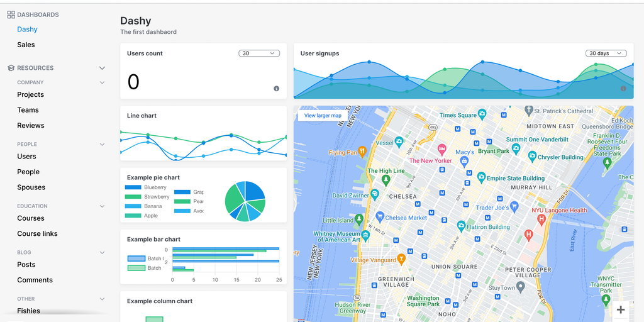
Task: Go to Reviews resource
Action: coord(31,126)
